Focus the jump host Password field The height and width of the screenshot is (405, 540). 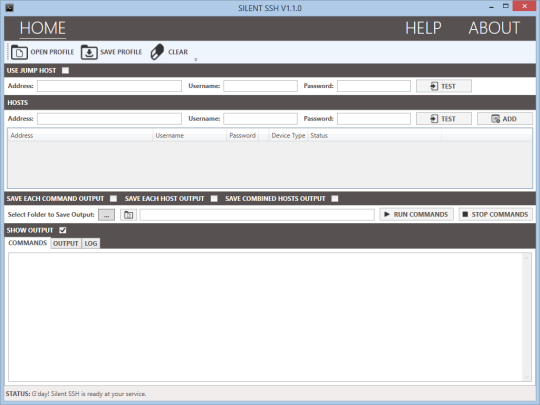374,86
